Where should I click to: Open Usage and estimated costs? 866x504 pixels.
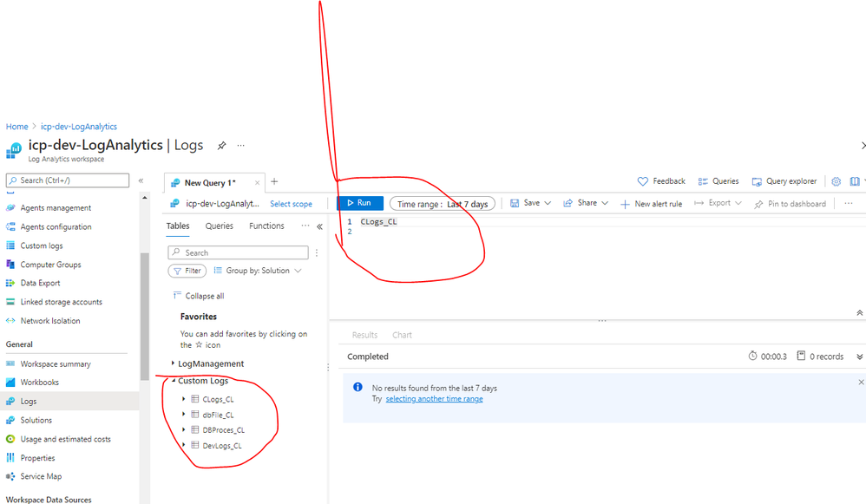point(65,439)
